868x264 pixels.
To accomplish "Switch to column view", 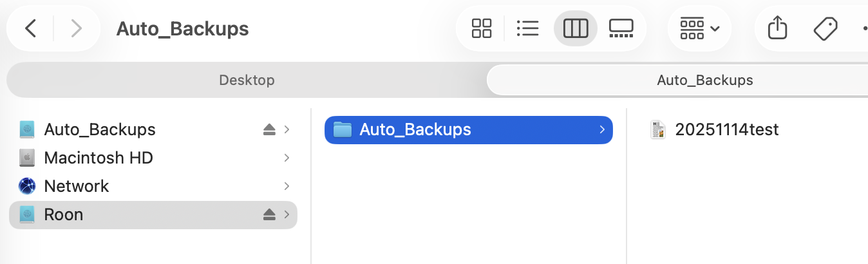I will pos(576,28).
